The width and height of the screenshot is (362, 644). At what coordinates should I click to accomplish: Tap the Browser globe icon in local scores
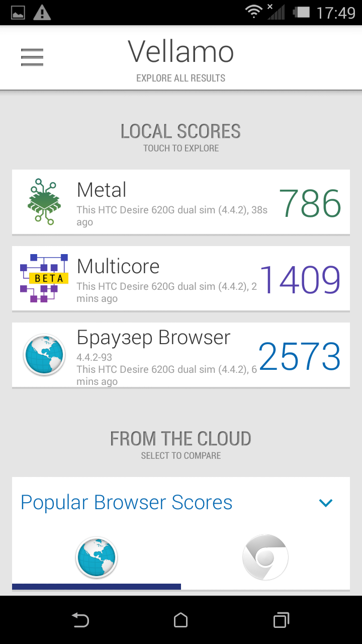coord(44,355)
